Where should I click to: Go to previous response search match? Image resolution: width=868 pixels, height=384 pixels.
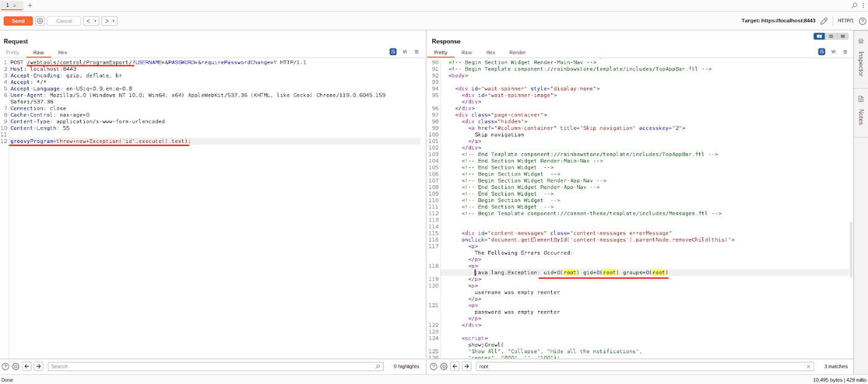[x=456, y=367]
